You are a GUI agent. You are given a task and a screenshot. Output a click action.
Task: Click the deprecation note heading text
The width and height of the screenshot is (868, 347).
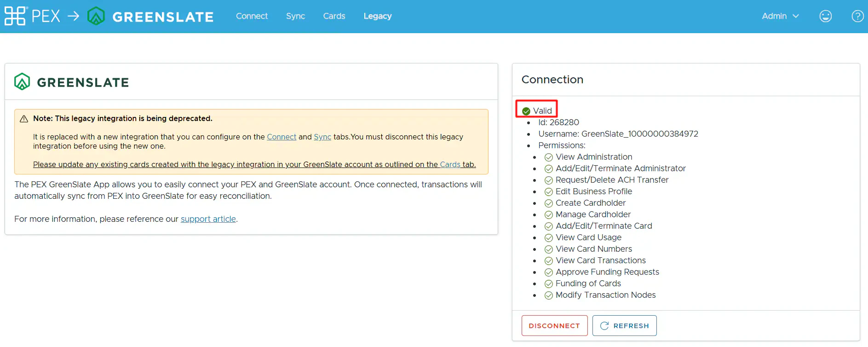click(x=123, y=118)
